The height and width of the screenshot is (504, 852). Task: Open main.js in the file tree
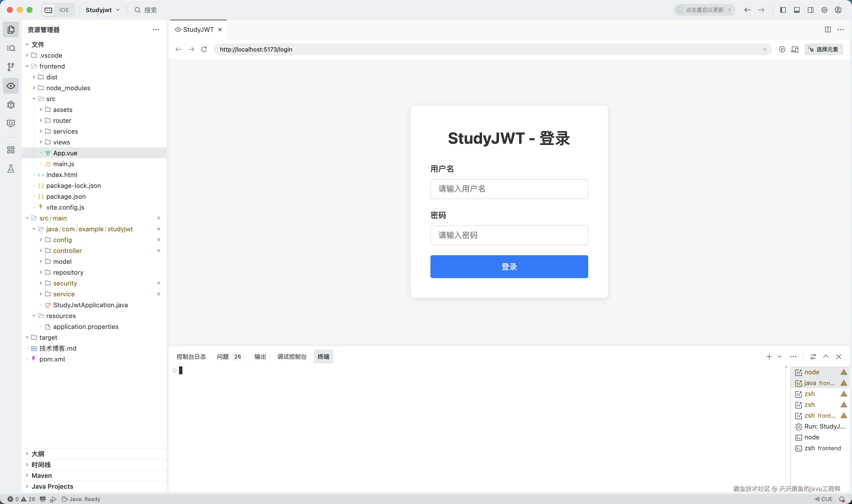(x=64, y=164)
